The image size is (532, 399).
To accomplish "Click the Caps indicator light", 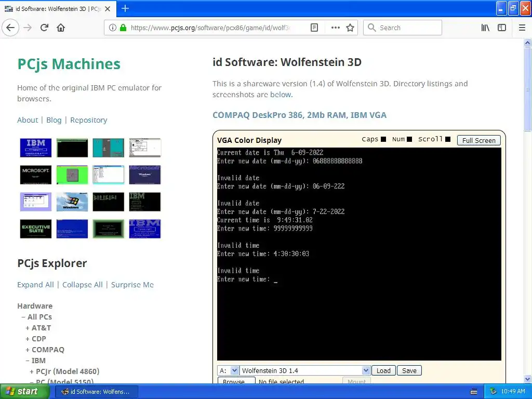I will pos(383,139).
